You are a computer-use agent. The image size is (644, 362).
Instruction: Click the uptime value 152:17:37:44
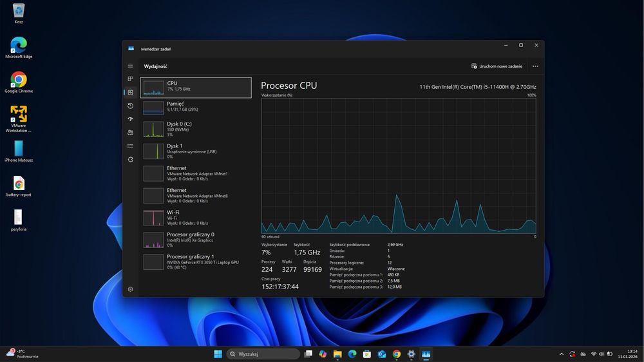coord(280,287)
